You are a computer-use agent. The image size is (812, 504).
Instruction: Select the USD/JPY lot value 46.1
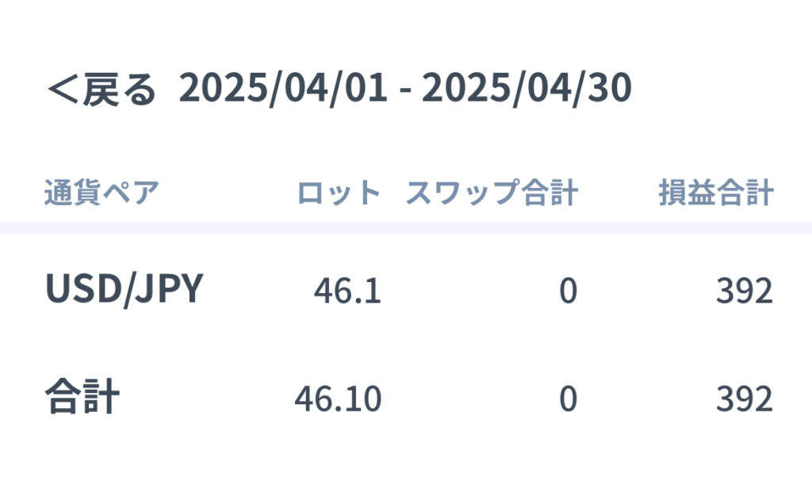tap(347, 290)
